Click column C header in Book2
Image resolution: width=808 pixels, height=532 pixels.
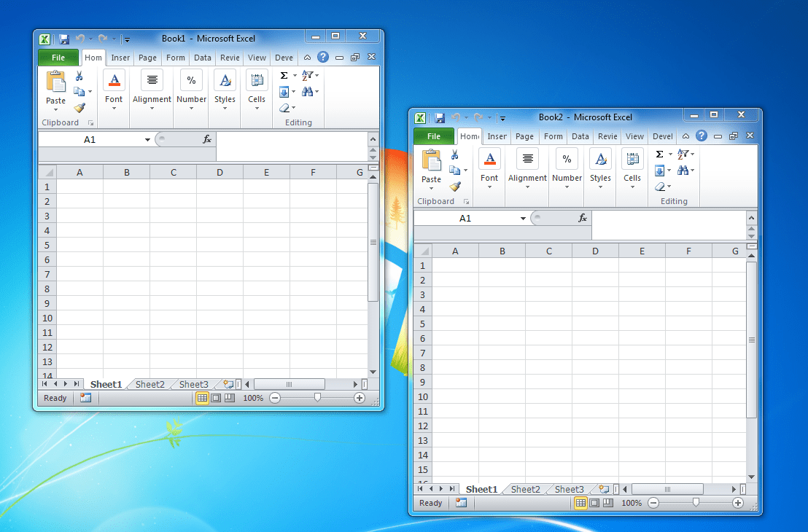pyautogui.click(x=549, y=251)
